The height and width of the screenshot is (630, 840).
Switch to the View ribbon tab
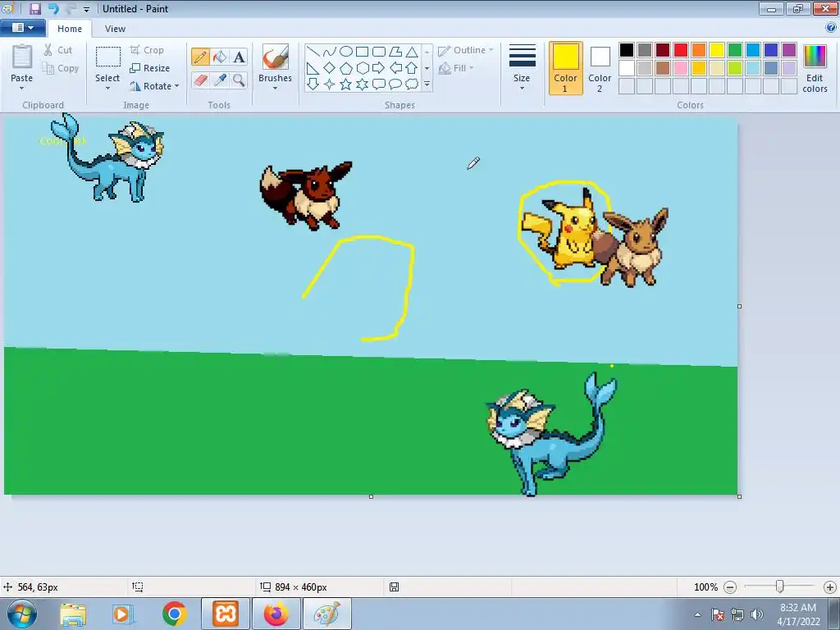pyautogui.click(x=115, y=29)
